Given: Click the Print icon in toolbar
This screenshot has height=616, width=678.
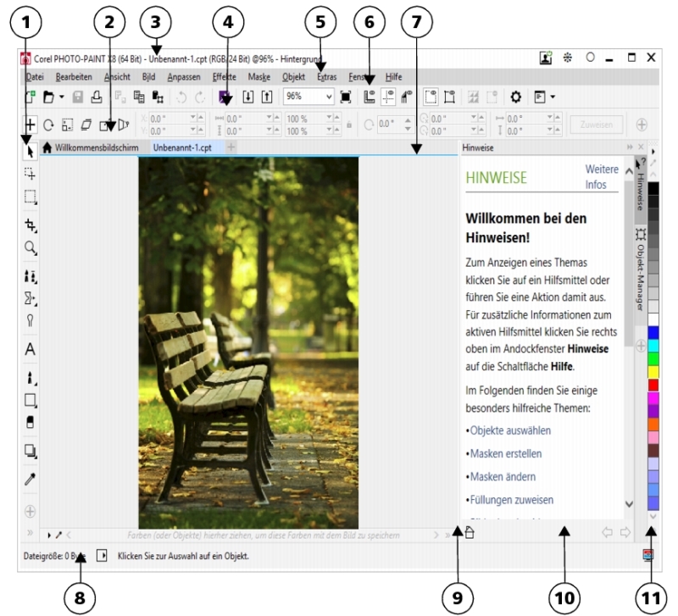Looking at the screenshot, I should [96, 97].
